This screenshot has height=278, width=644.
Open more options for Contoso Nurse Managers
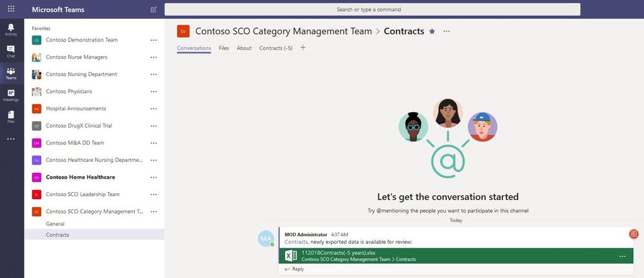154,57
